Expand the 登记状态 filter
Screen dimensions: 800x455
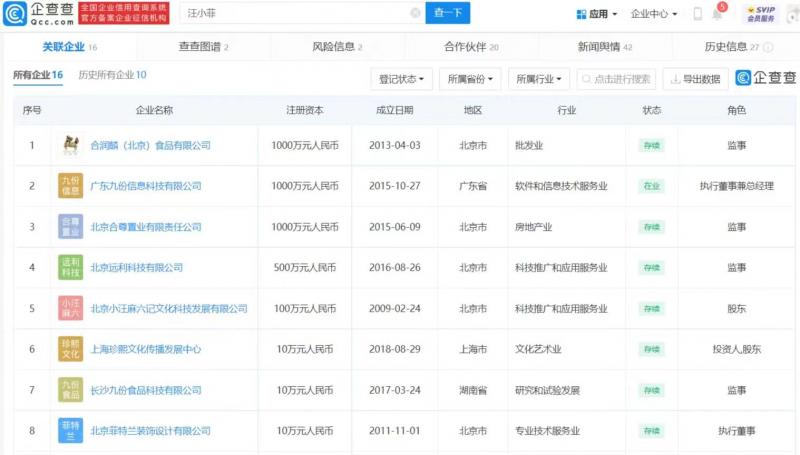pyautogui.click(x=402, y=79)
